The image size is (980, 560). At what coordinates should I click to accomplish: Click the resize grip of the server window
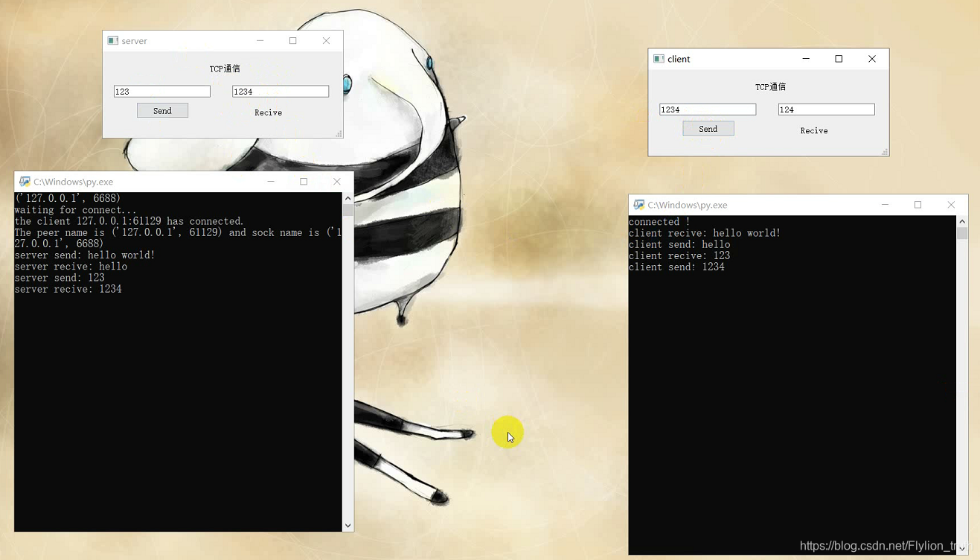(x=339, y=134)
